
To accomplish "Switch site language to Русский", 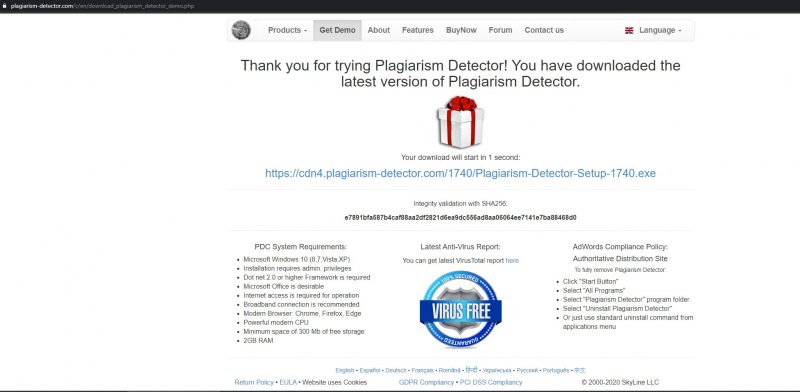I will tap(527, 370).
